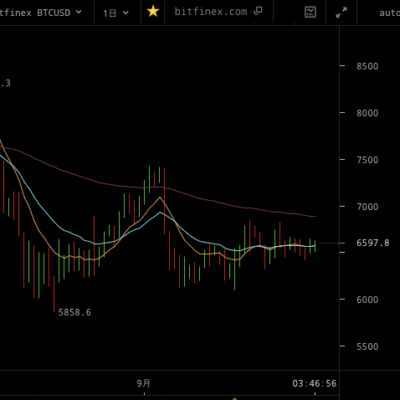The height and width of the screenshot is (400, 400).
Task: Click the 03:46:56 countdown timer
Action: [314, 384]
